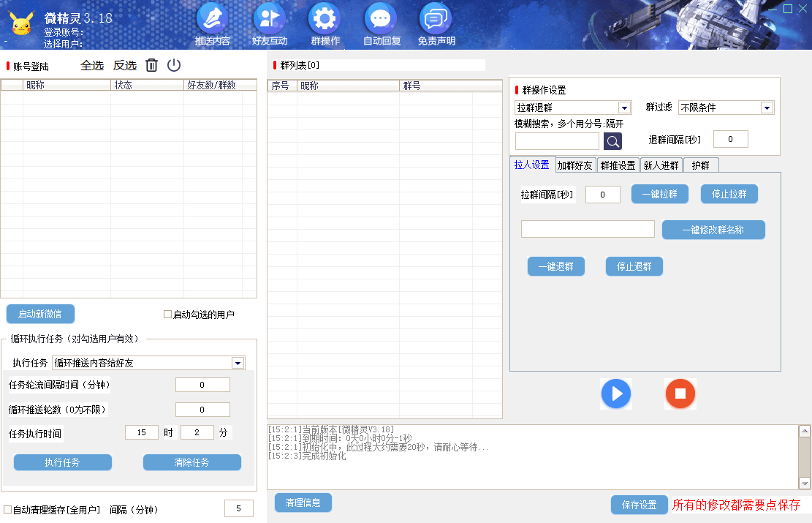Image resolution: width=812 pixels, height=523 pixels.
Task: Switch to the 护群 tab
Action: 701,165
